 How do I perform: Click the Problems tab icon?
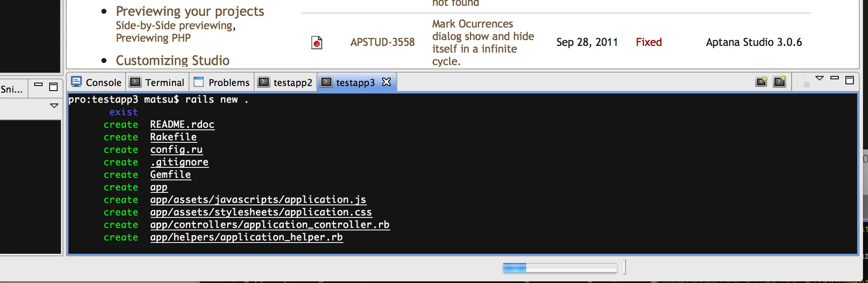point(199,82)
